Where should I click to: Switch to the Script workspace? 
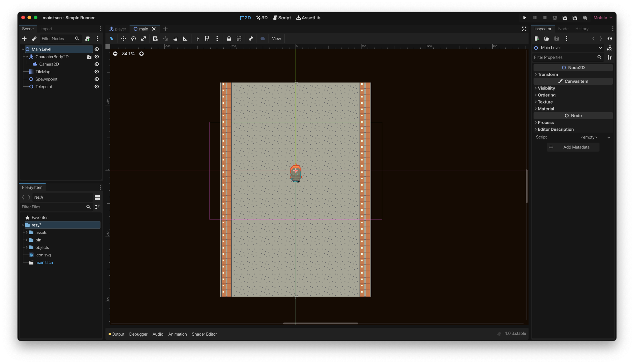pos(282,18)
